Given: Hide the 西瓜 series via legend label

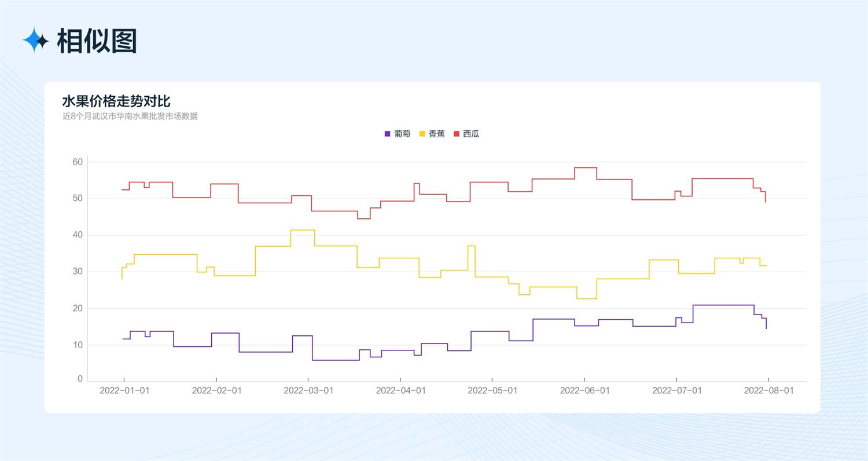Looking at the screenshot, I should 471,134.
